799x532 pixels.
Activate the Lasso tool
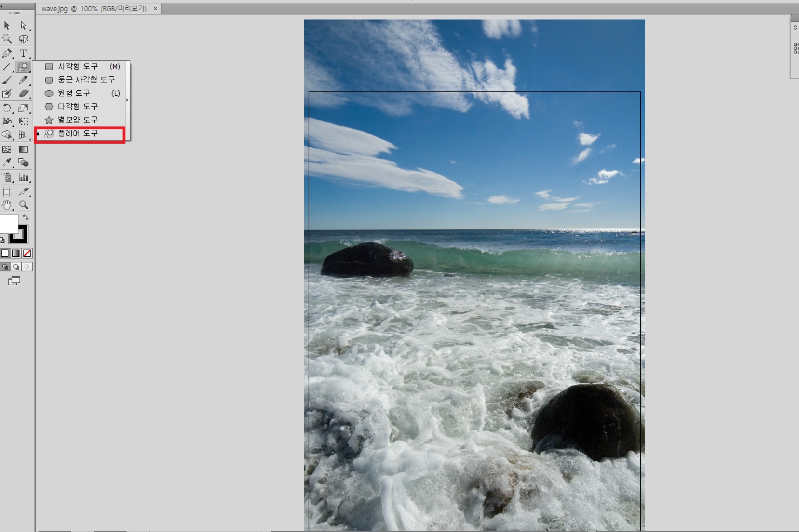coord(23,39)
